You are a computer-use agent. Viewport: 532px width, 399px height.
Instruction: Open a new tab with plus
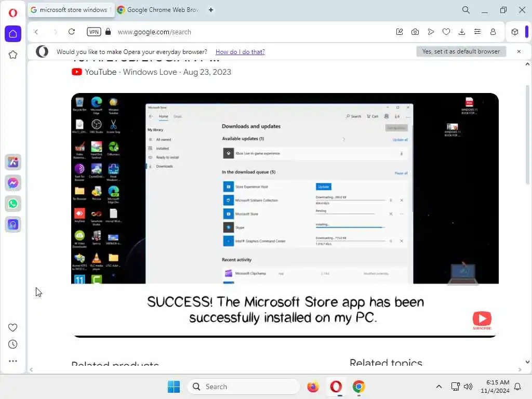tap(211, 10)
